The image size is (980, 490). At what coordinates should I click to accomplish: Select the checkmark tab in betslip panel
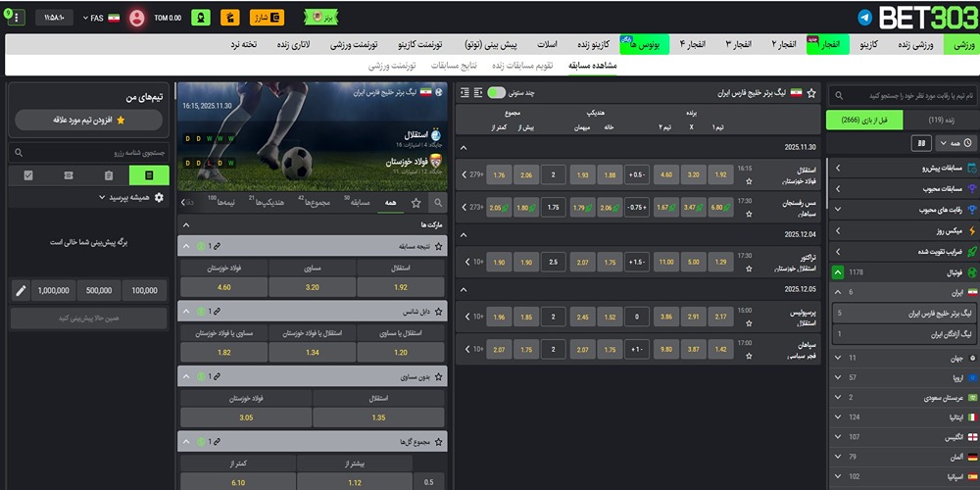click(28, 175)
